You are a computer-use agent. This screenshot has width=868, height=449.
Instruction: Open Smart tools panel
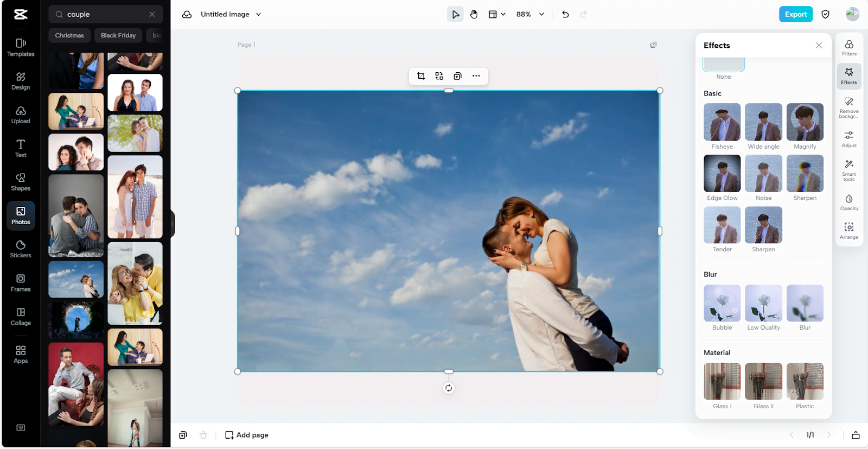pyautogui.click(x=848, y=169)
